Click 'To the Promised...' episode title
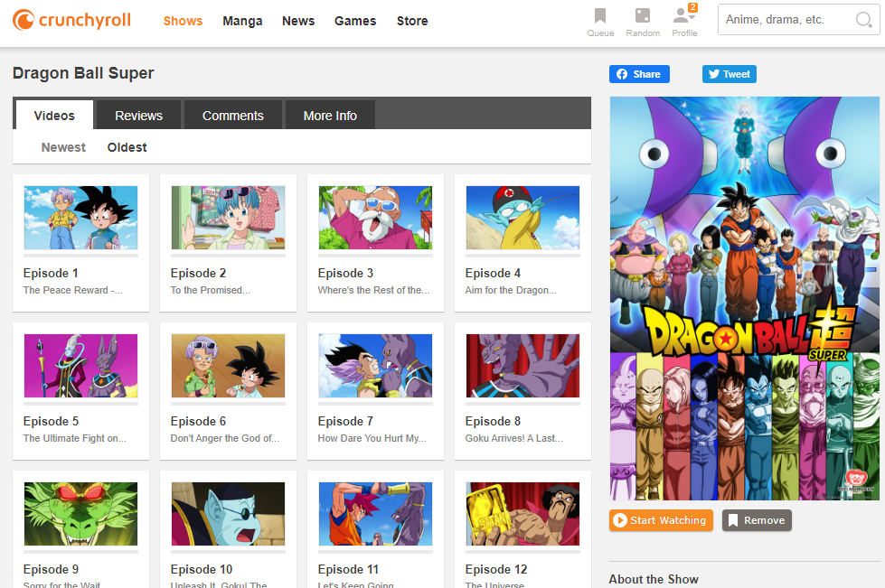This screenshot has height=588, width=885. point(210,290)
